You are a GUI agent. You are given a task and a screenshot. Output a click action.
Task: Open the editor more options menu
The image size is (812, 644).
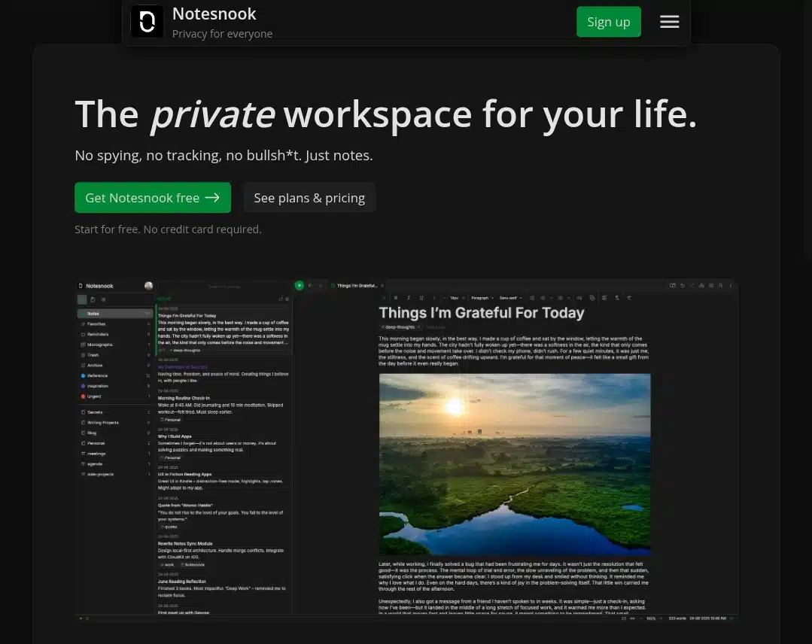tap(731, 285)
